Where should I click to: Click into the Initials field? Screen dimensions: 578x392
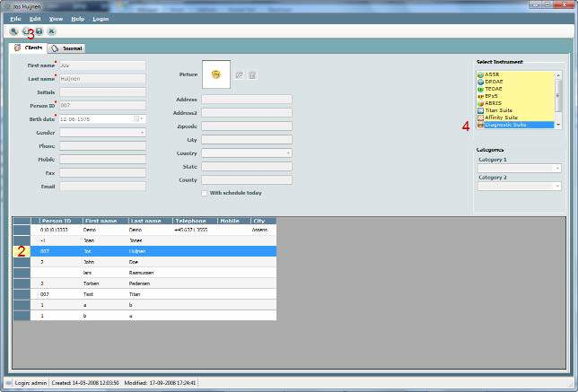click(x=102, y=92)
